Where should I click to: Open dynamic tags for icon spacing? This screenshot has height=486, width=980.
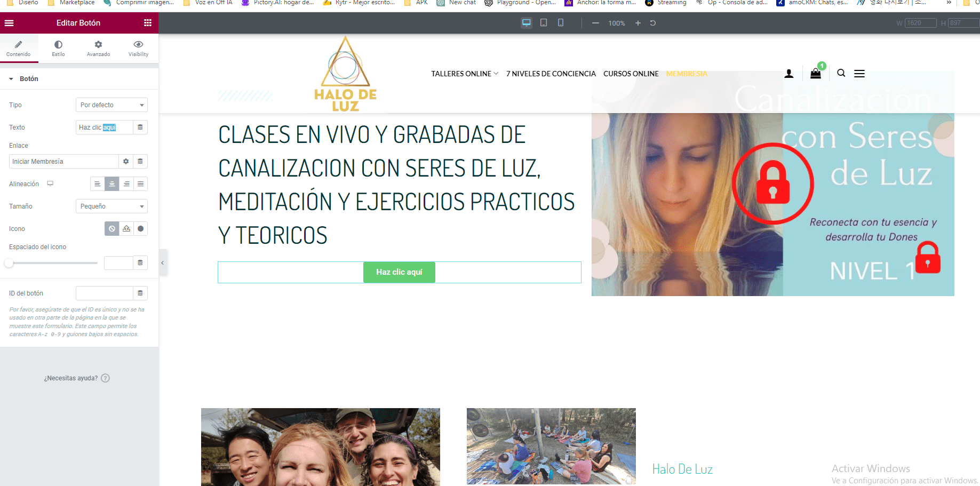click(140, 263)
